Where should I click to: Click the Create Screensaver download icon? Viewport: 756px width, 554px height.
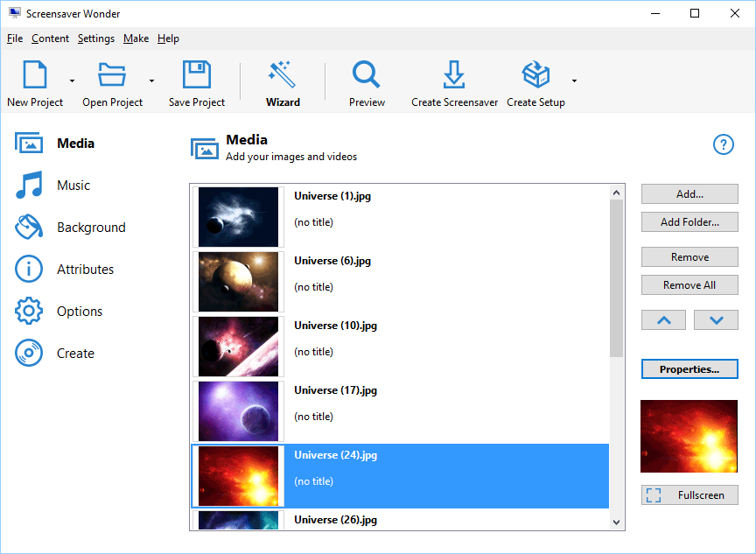click(454, 75)
